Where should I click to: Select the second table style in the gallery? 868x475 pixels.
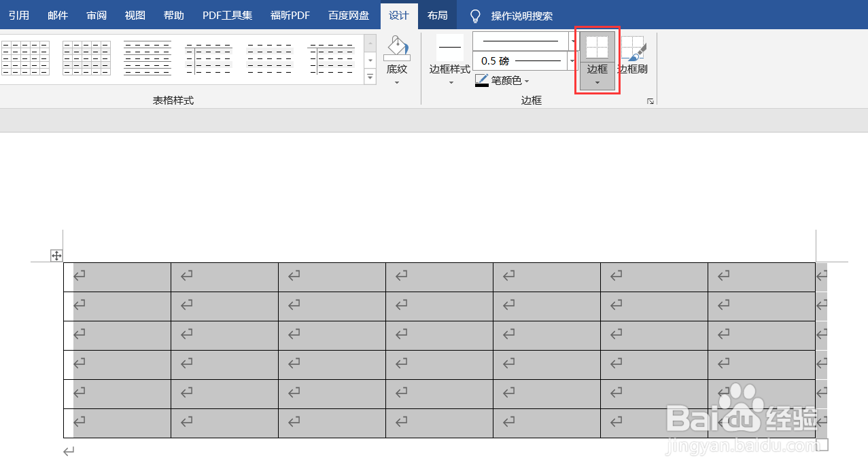[86, 58]
